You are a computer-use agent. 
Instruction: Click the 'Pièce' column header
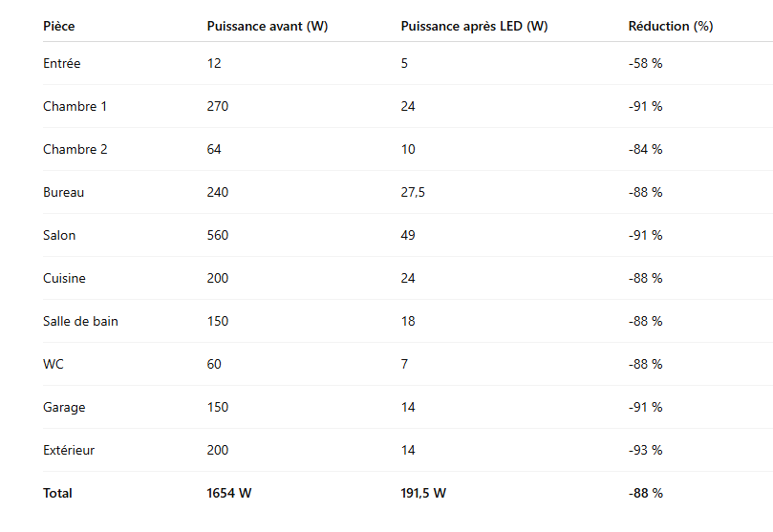tap(58, 26)
